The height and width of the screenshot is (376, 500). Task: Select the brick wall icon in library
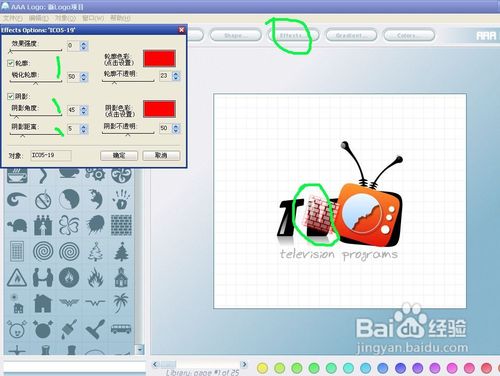[121, 225]
